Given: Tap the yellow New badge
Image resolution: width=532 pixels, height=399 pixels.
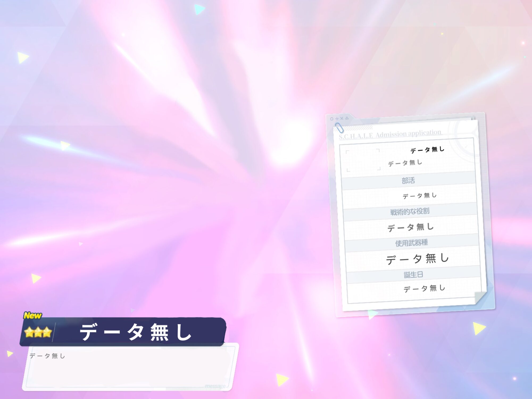Looking at the screenshot, I should (x=32, y=315).
